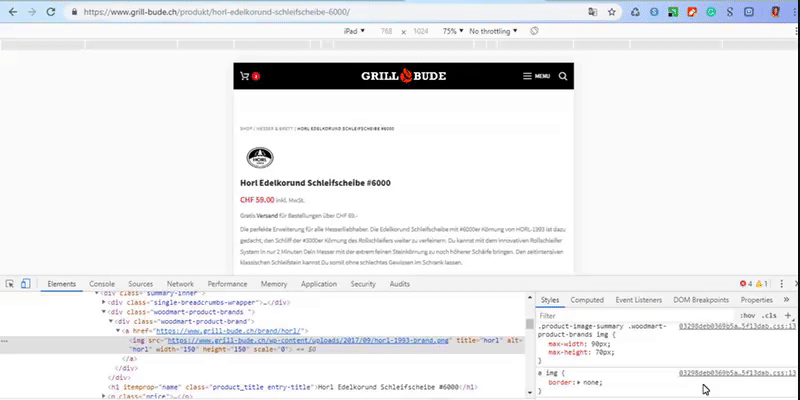This screenshot has height=400, width=800.
Task: Toggle :hov element state panel
Action: (747, 316)
